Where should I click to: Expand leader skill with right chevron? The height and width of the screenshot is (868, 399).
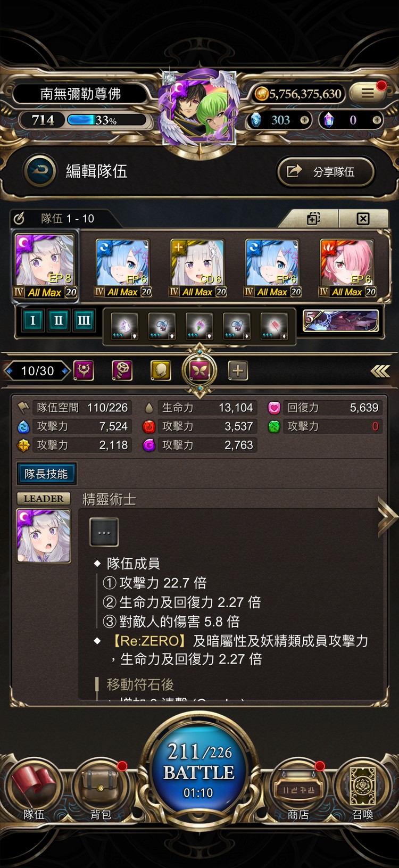388,515
